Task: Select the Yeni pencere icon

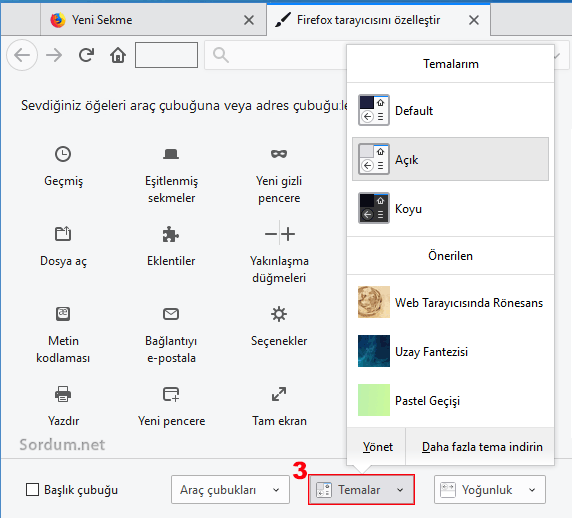Action: (171, 394)
